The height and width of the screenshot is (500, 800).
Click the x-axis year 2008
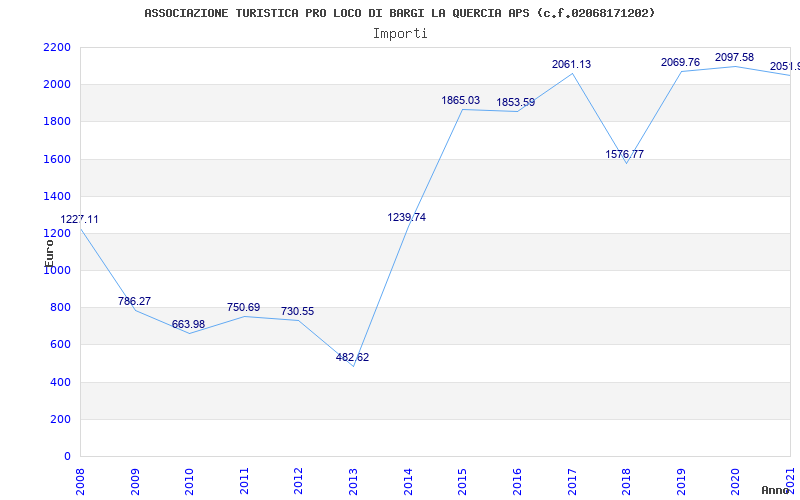[x=81, y=481]
